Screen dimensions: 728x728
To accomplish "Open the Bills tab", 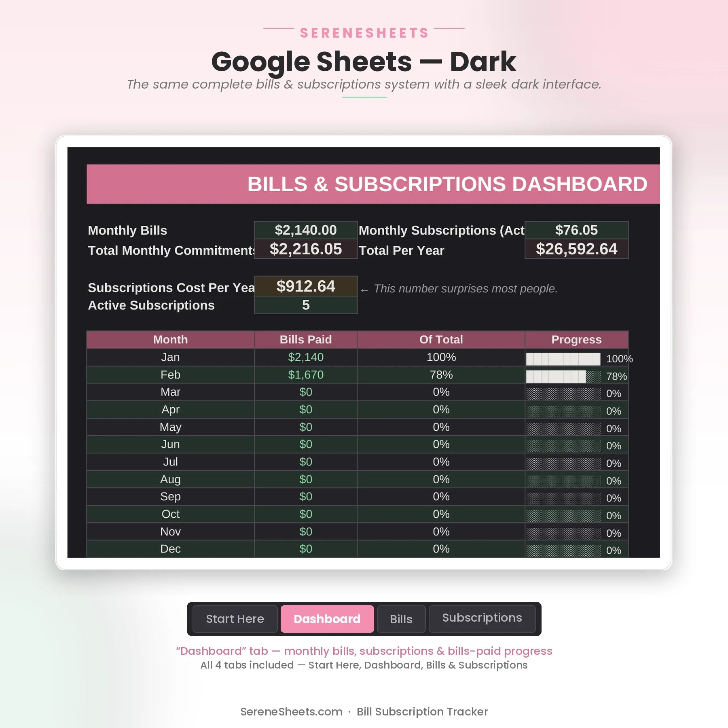I will tap(401, 619).
